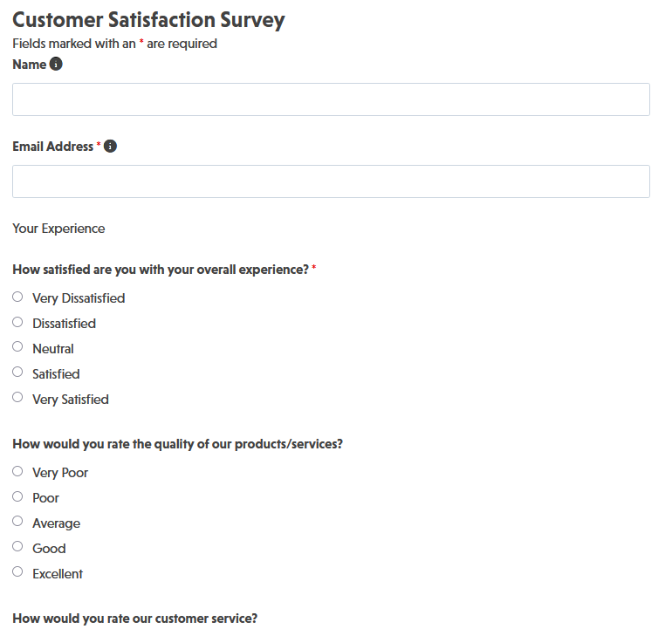Choose the Poor quality rating

(17, 496)
